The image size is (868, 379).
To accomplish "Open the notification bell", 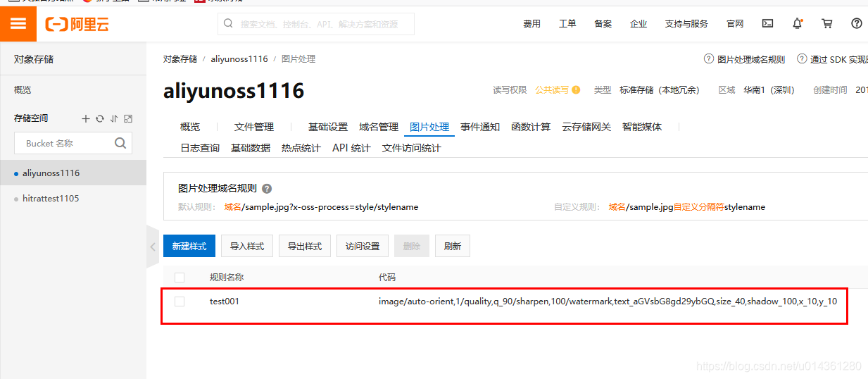I will (798, 23).
